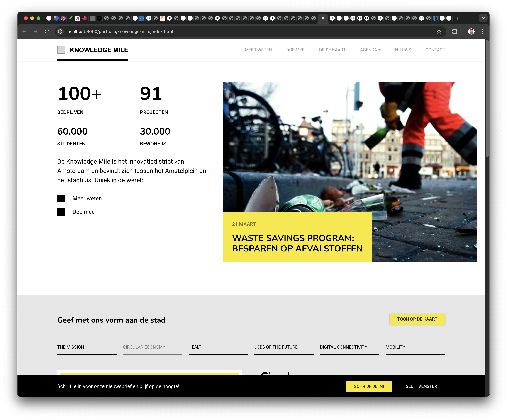507x420 pixels.
Task: Click the grey Knowledge Mile logo square
Action: pyautogui.click(x=61, y=50)
